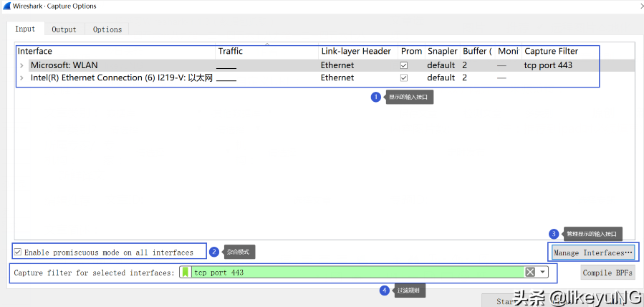The image size is (644, 307).
Task: Open the Options tab
Action: tap(107, 29)
